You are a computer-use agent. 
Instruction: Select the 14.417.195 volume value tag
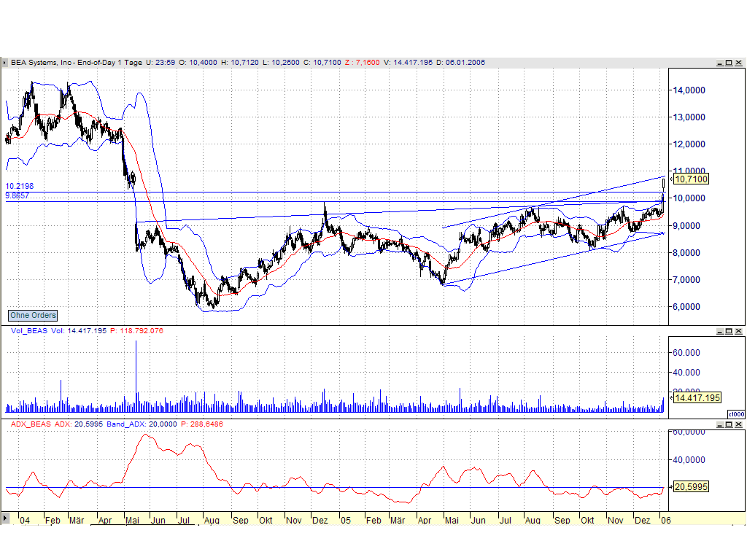tap(697, 398)
